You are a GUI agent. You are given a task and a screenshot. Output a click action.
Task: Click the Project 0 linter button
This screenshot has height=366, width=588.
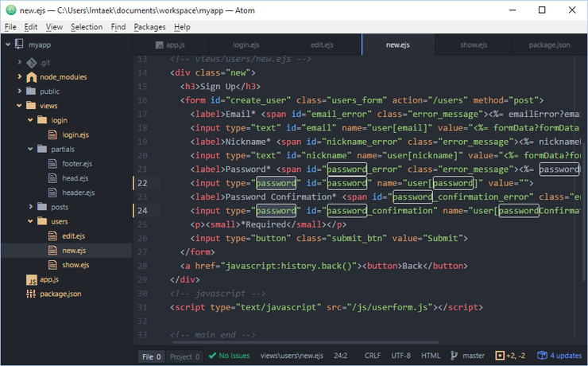tap(184, 356)
